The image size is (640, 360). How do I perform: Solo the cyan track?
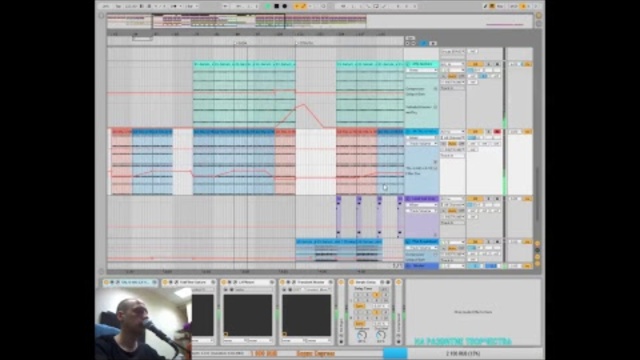[489, 64]
